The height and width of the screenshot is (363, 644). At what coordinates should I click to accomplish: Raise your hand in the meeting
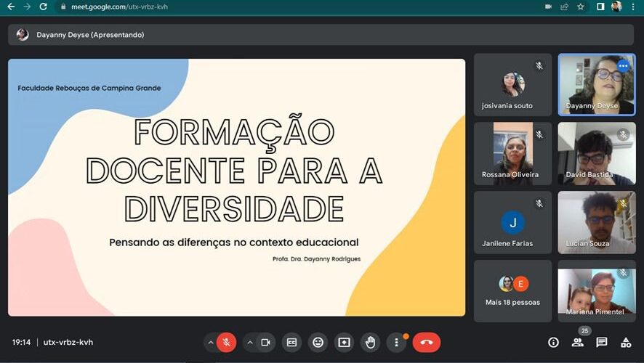pyautogui.click(x=370, y=342)
